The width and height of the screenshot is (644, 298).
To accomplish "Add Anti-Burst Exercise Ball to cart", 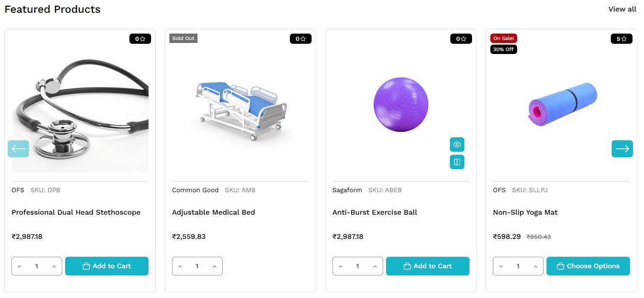I will tap(427, 266).
